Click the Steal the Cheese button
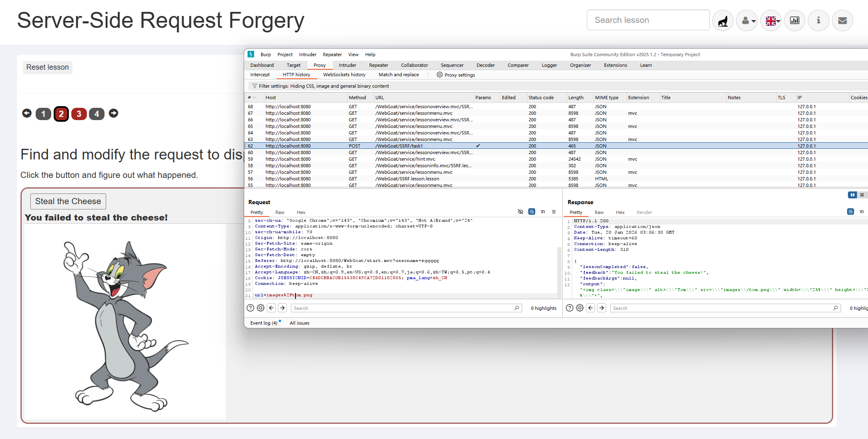Screen dimensions: 868x439 [x=68, y=201]
